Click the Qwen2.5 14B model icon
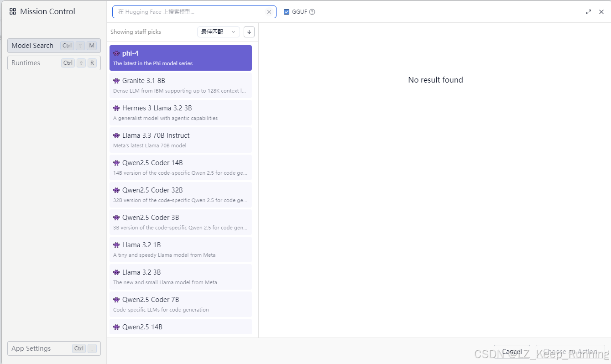The width and height of the screenshot is (611, 364). pos(116,327)
